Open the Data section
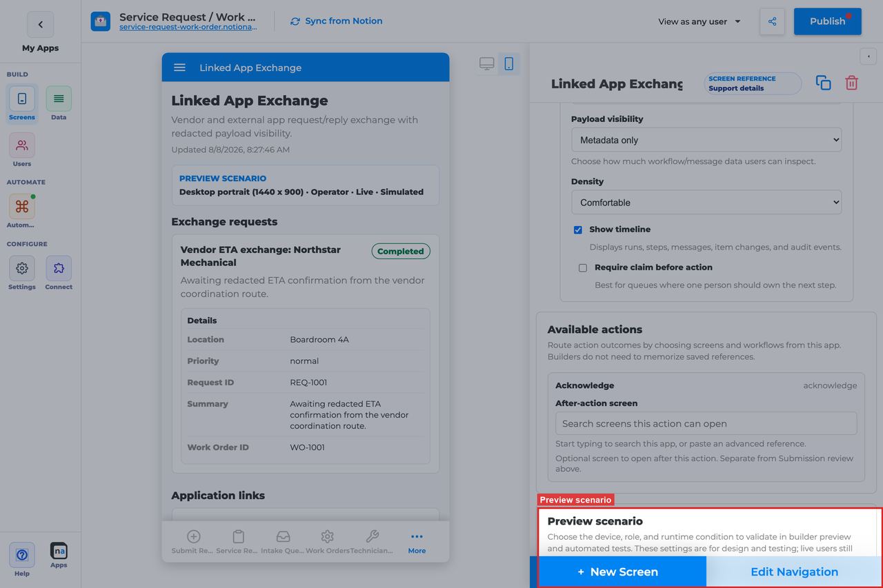Screen dimensions: 883x588 pyautogui.click(x=59, y=103)
